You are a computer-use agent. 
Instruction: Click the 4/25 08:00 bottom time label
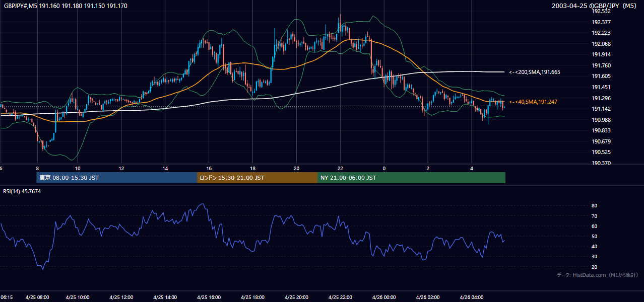click(x=37, y=297)
